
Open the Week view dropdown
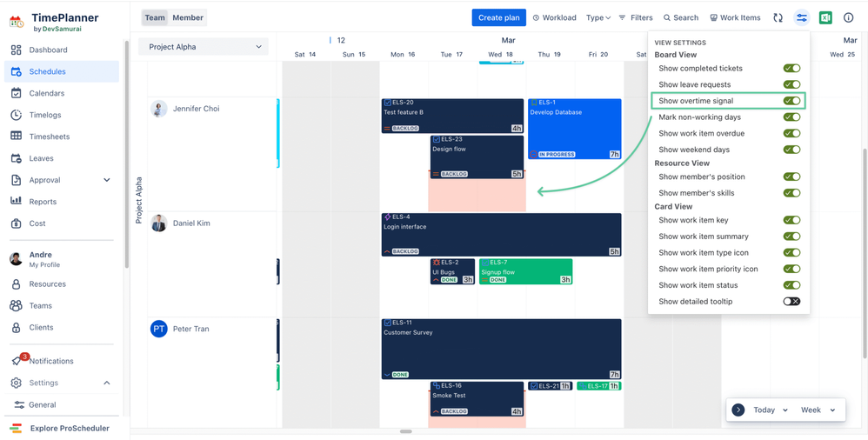[x=818, y=410]
